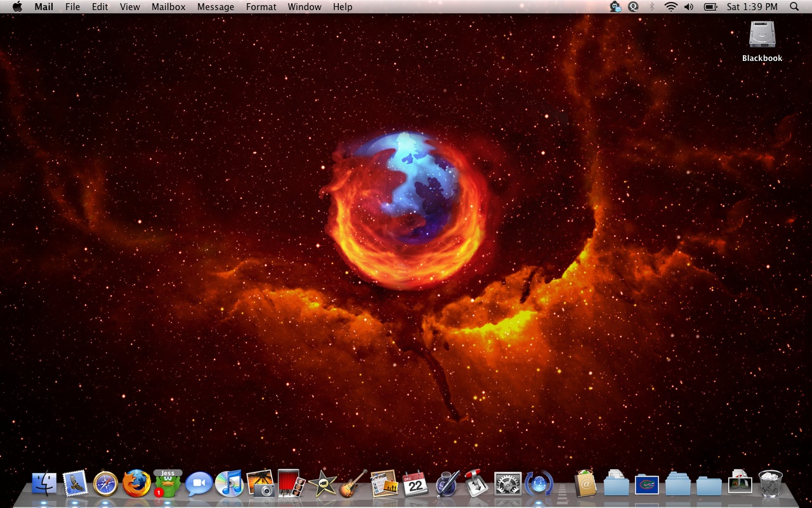Screen dimensions: 812x508
Task: Open the Window menu
Action: 304,6
